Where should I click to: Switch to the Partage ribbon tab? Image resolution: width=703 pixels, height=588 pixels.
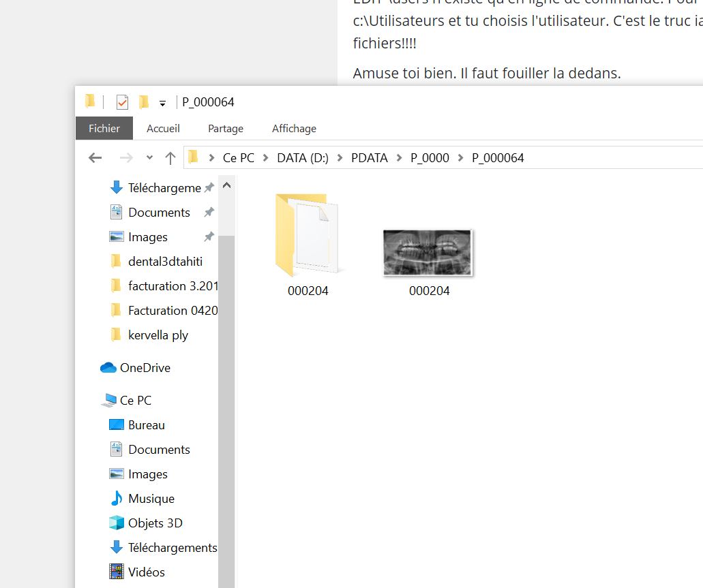point(225,128)
